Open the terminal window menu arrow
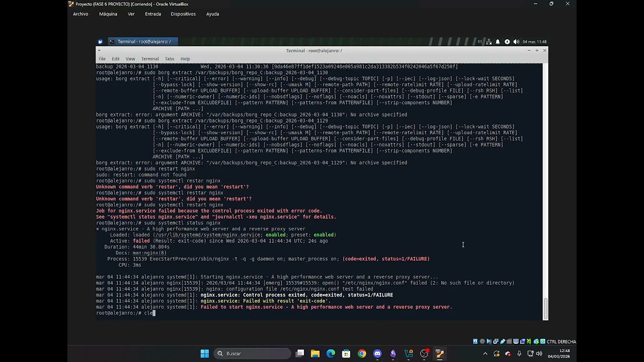Image resolution: width=644 pixels, height=362 pixels. [x=99, y=51]
